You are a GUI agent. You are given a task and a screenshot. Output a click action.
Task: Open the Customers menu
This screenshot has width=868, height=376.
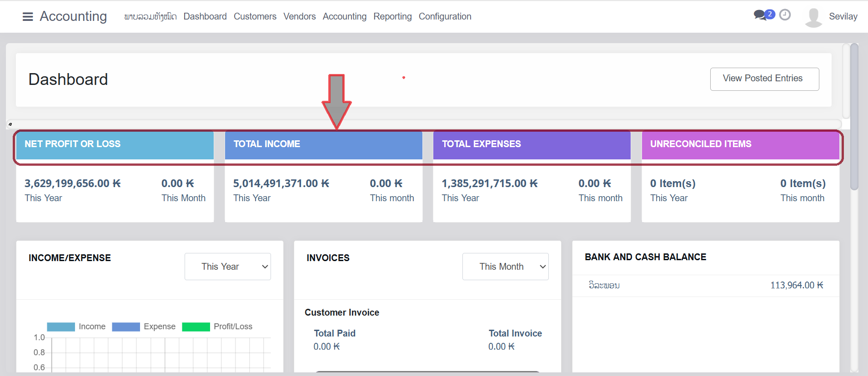coord(255,17)
